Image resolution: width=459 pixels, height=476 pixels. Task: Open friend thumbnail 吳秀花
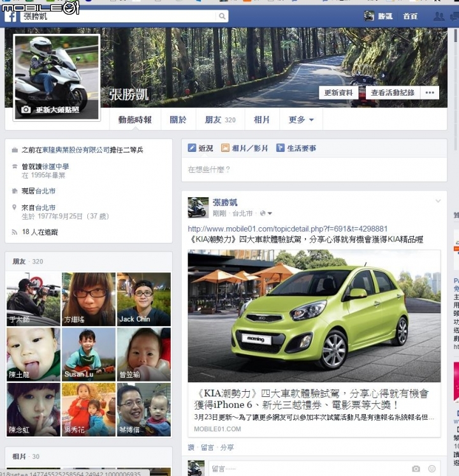click(x=89, y=410)
